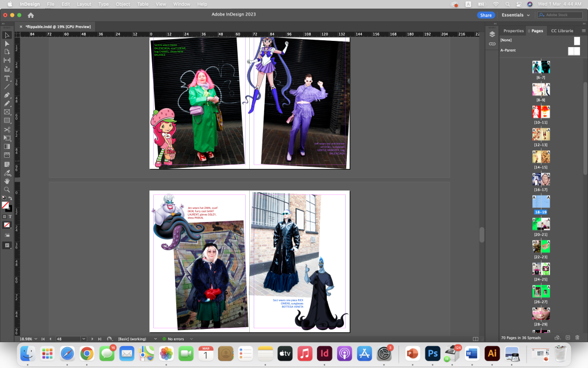Go to next page button
Image resolution: width=588 pixels, height=368 pixels.
(92, 339)
